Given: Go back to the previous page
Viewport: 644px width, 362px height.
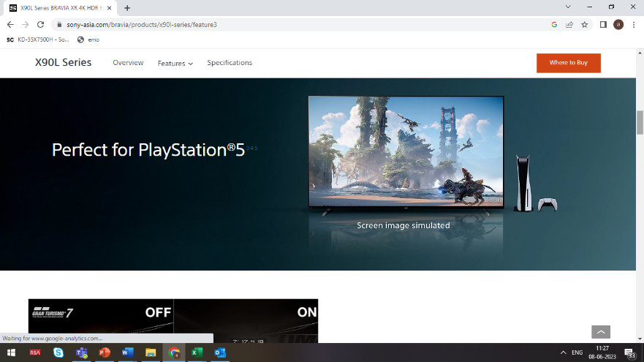Looking at the screenshot, I should coord(10,25).
